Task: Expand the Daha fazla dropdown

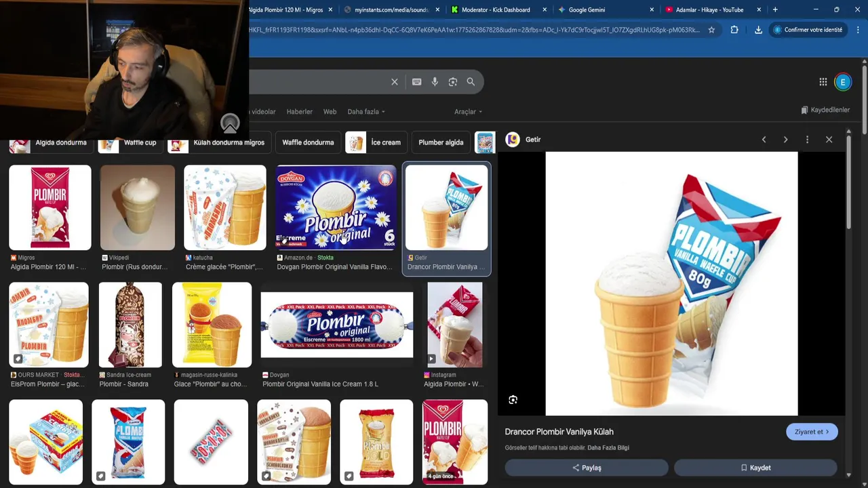Action: (366, 112)
